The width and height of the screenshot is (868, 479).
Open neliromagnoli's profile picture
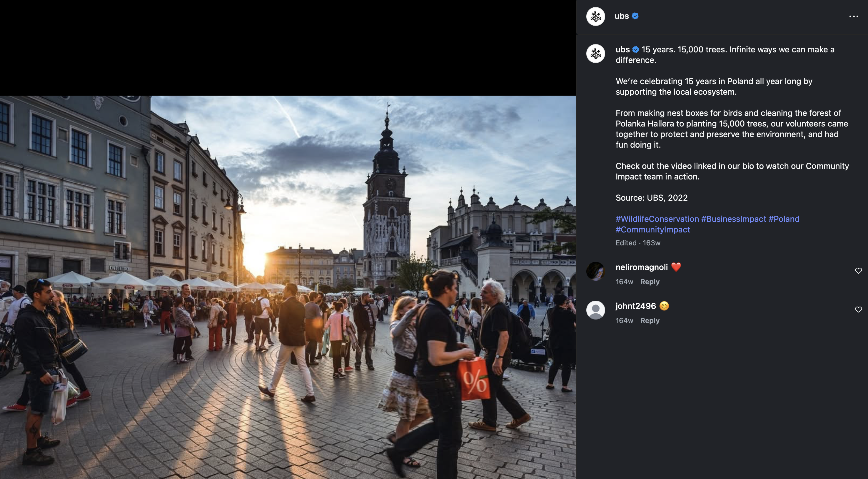[x=595, y=271]
